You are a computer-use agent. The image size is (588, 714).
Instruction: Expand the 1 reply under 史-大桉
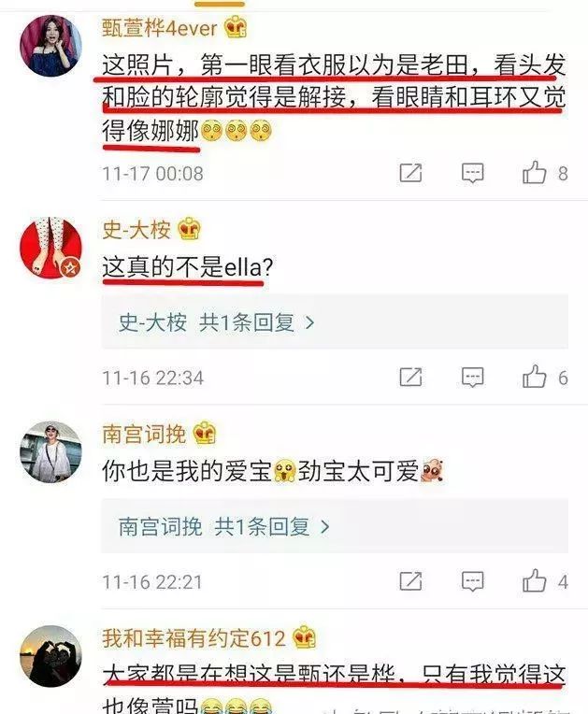click(x=335, y=322)
